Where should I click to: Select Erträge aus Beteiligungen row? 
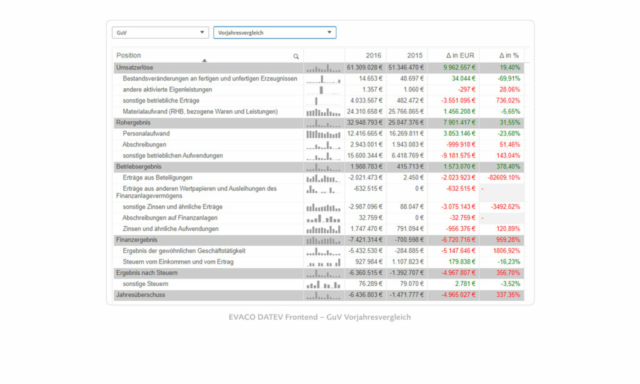[x=319, y=178]
